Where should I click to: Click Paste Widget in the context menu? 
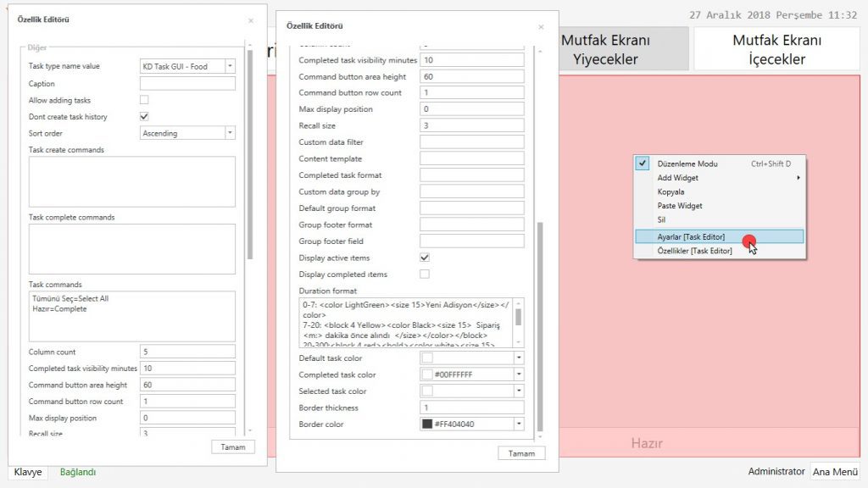[x=680, y=206]
